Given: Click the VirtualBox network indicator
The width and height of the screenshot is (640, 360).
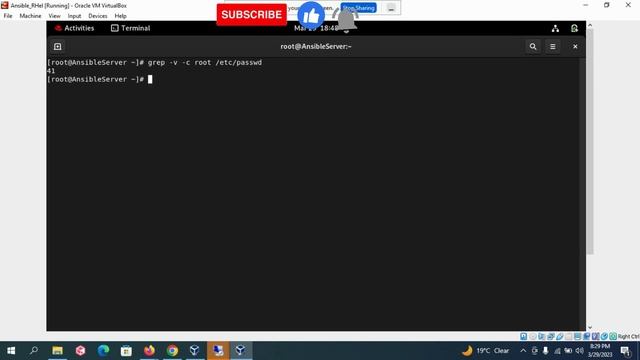Looking at the screenshot, I should [551, 336].
